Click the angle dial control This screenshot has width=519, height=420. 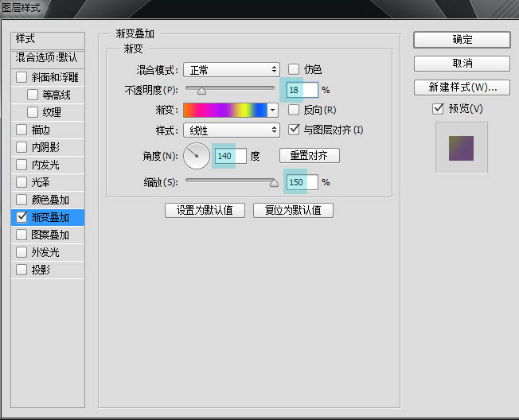(x=197, y=156)
